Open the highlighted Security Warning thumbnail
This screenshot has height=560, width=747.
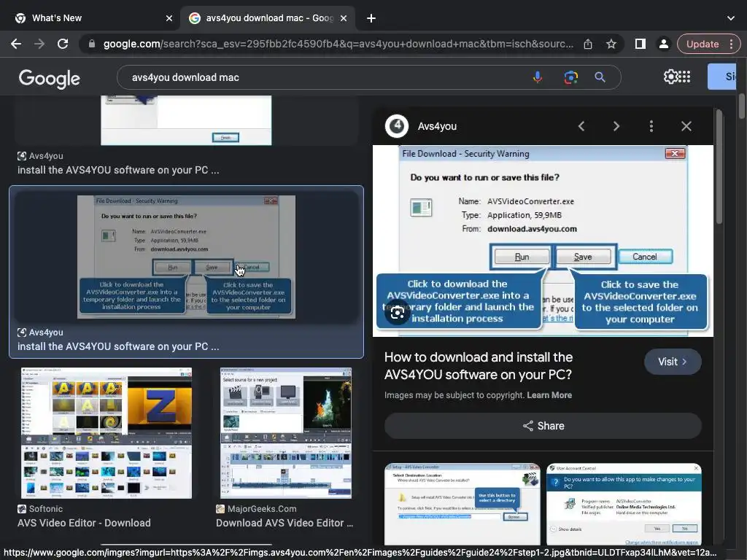pyautogui.click(x=186, y=257)
